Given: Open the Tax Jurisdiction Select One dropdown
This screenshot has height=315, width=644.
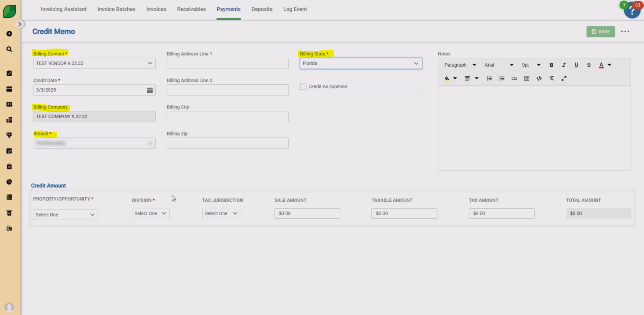Looking at the screenshot, I should [221, 213].
